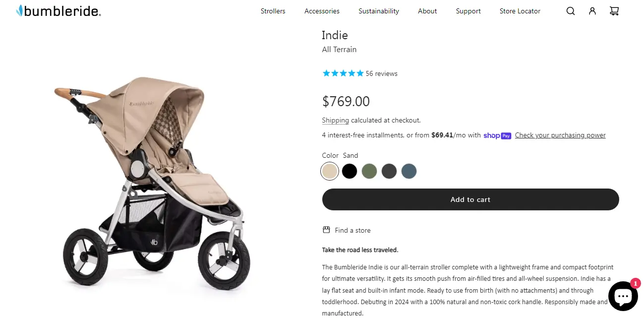Pick the olive green color swatch
The width and height of the screenshot is (644, 320).
pyautogui.click(x=369, y=171)
